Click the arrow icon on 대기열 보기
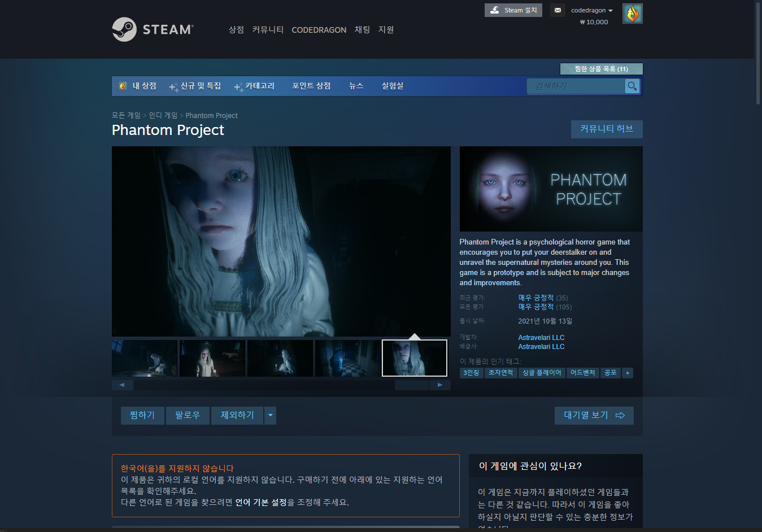Screen dimensions: 762x532 coord(620,415)
